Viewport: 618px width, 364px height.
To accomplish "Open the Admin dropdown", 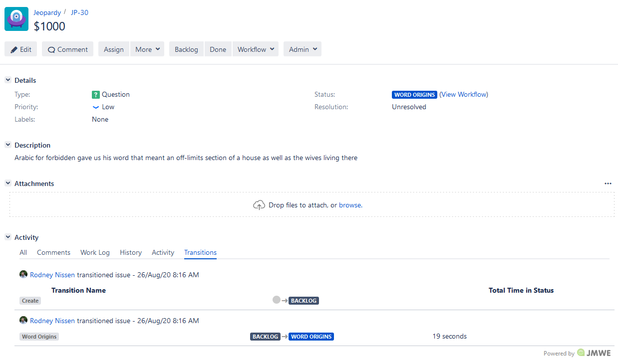I will [302, 49].
